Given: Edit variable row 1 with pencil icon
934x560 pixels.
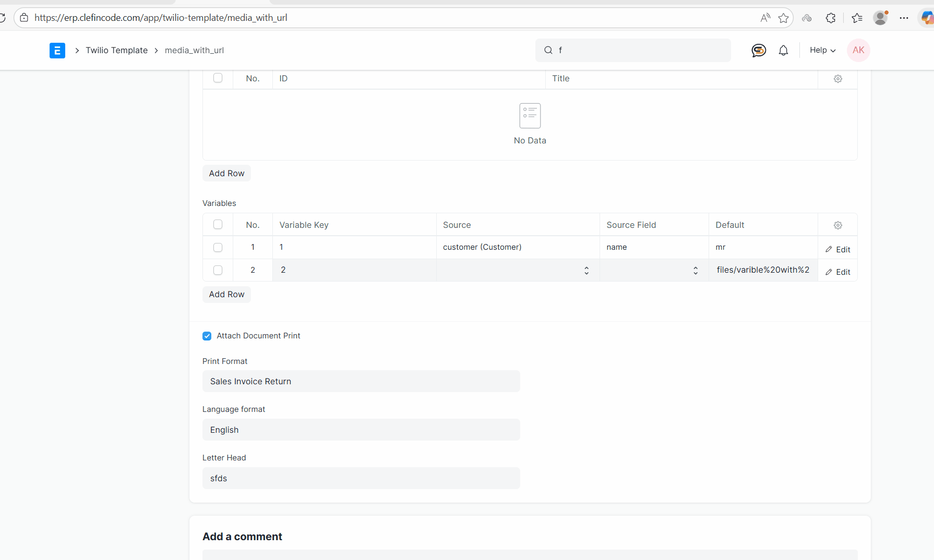Looking at the screenshot, I should pyautogui.click(x=837, y=250).
